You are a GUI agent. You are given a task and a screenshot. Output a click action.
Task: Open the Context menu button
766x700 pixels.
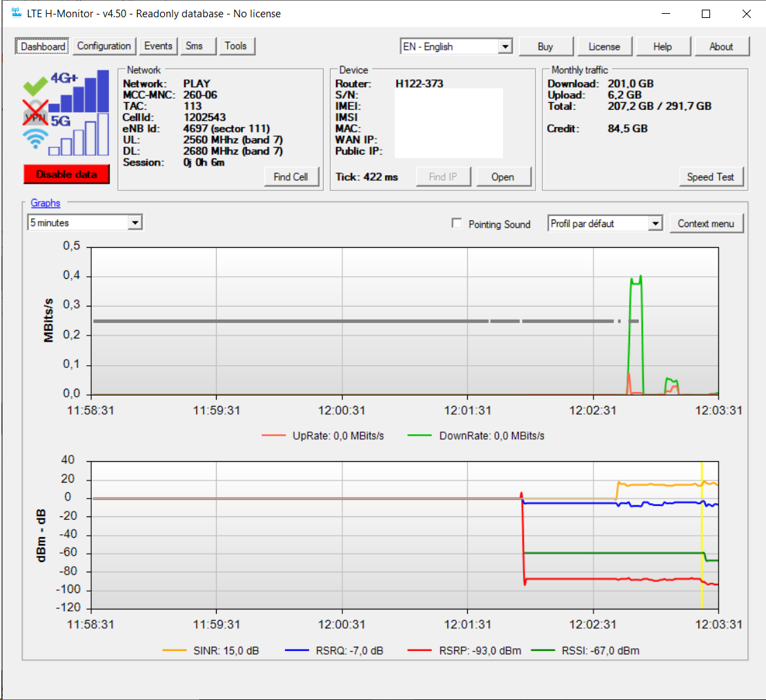point(706,224)
